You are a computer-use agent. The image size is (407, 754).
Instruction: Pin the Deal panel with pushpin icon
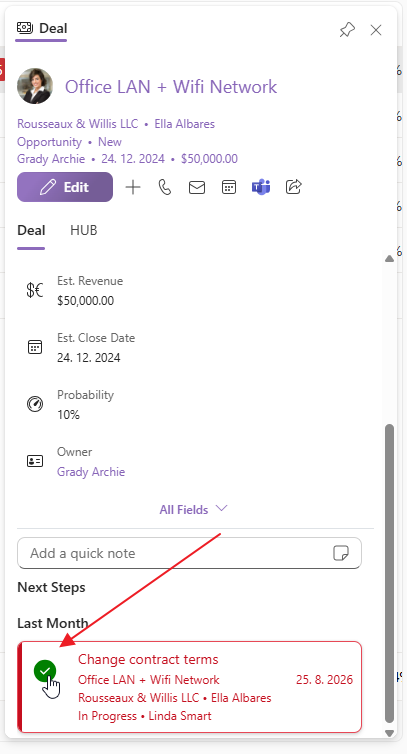coord(347,30)
